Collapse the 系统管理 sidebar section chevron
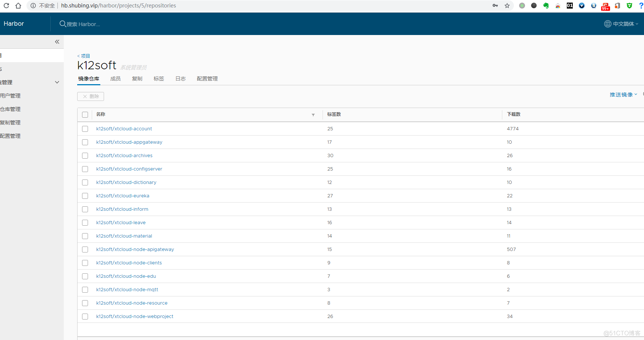The height and width of the screenshot is (340, 644). [x=57, y=82]
